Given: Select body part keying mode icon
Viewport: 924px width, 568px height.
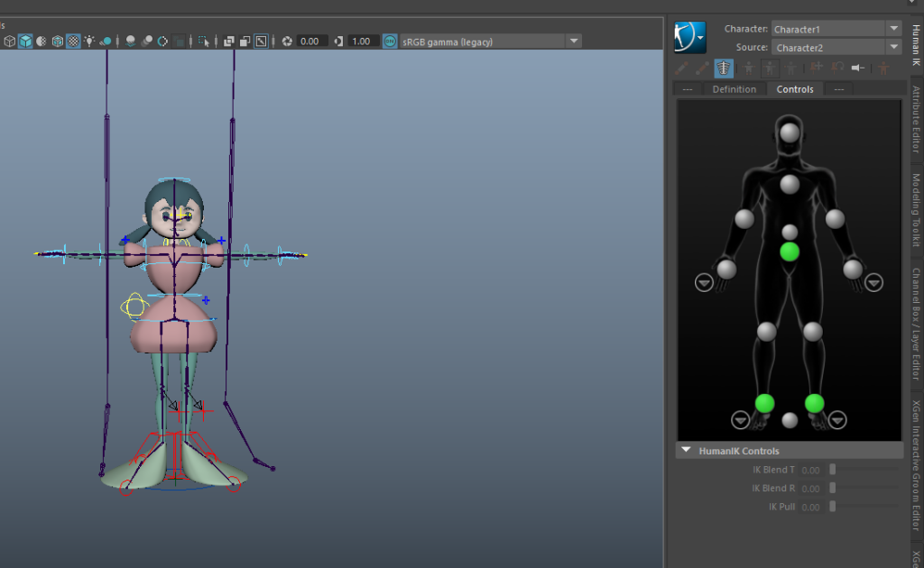Looking at the screenshot, I should (770, 69).
